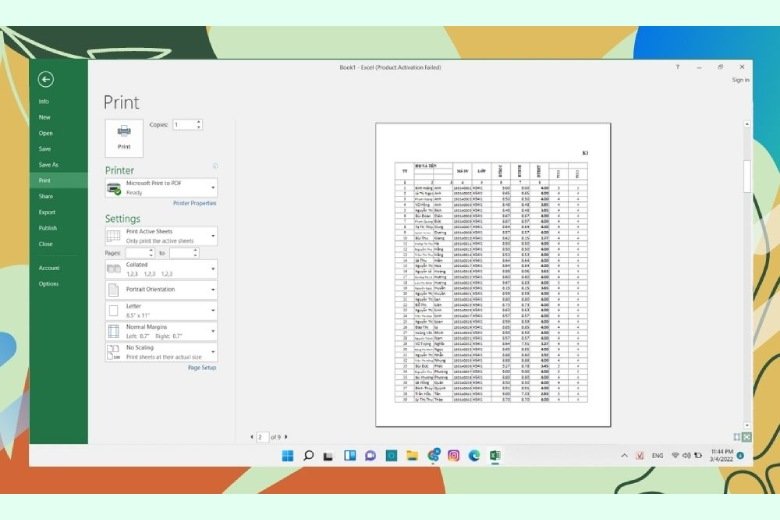Toggle Zoom to Page icon in preview
Image resolution: width=780 pixels, height=520 pixels.
pos(747,437)
